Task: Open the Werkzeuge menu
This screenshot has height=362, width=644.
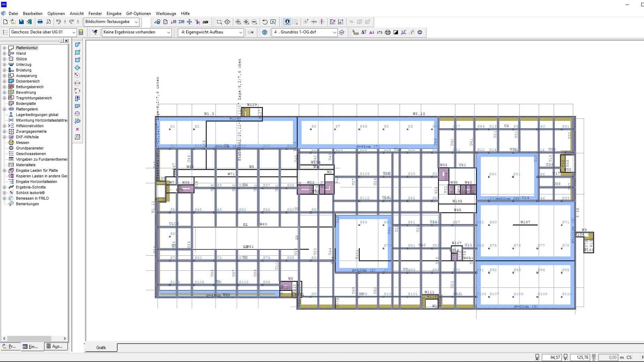Action: 166,14
